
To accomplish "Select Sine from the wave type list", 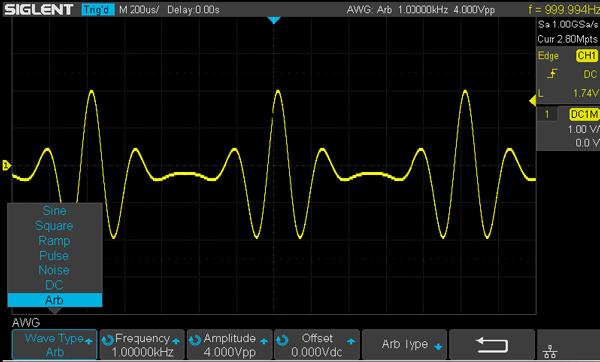I will [54, 211].
